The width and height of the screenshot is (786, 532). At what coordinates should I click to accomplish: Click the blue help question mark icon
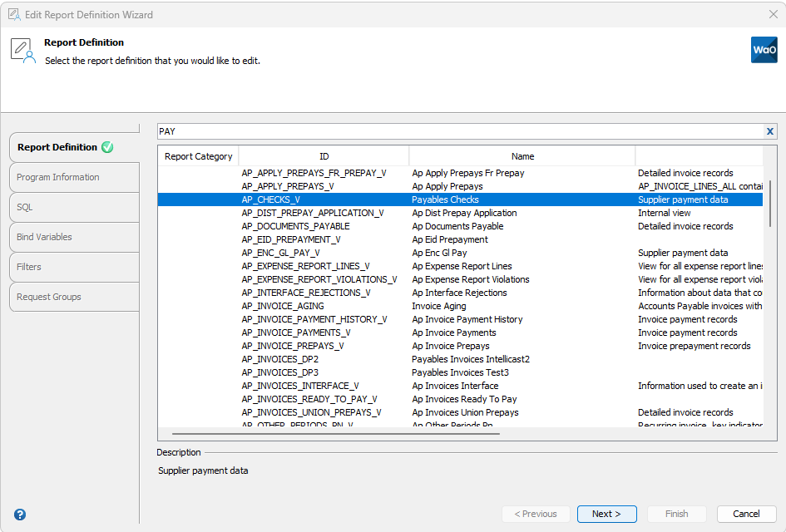(20, 515)
